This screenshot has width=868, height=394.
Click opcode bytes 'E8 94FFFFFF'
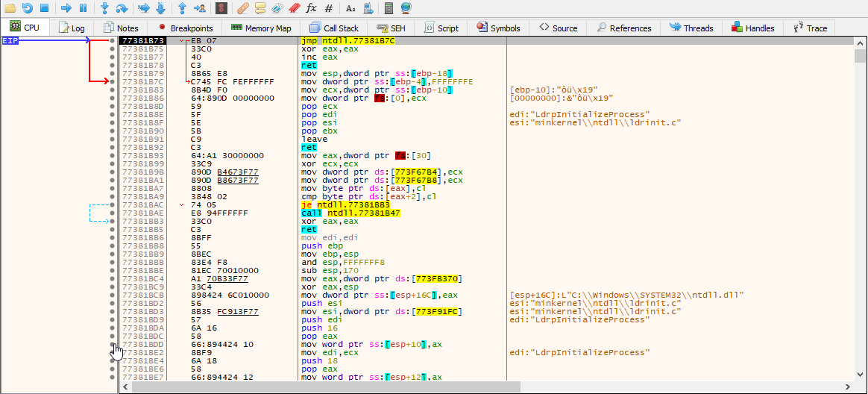tap(218, 213)
